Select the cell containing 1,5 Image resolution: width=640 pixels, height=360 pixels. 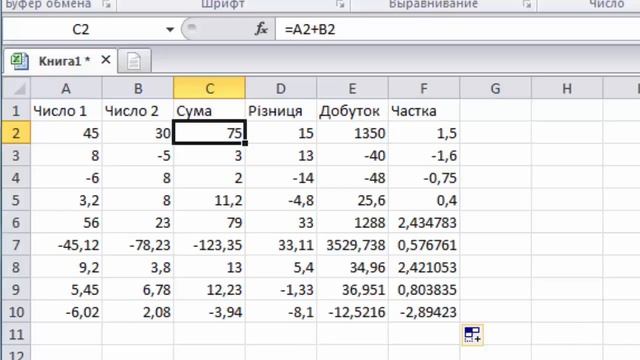(x=424, y=133)
